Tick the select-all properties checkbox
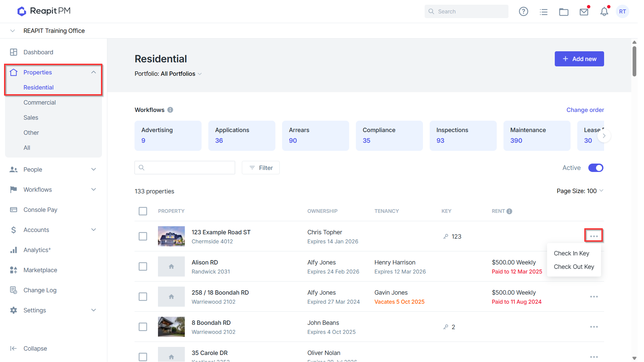 pos(143,211)
